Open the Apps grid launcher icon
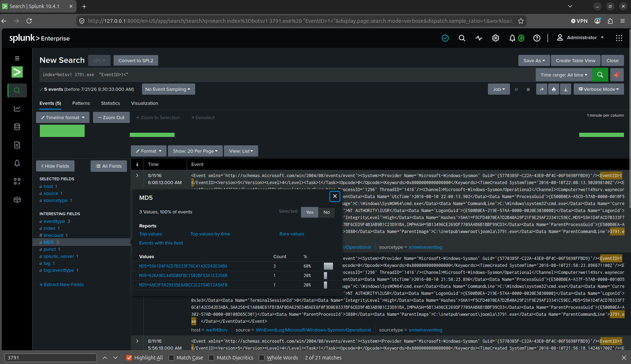 click(x=619, y=38)
